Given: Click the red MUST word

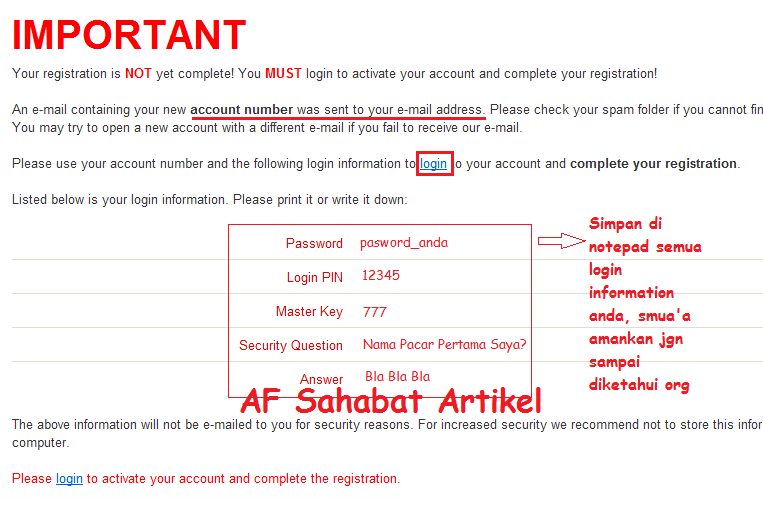Looking at the screenshot, I should coord(283,74).
